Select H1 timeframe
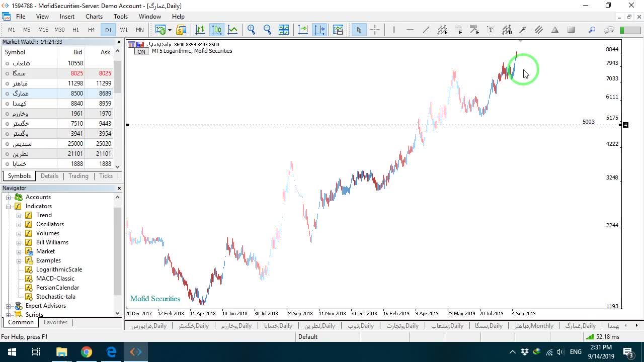Viewport: 644px width, 362px height. point(75,30)
